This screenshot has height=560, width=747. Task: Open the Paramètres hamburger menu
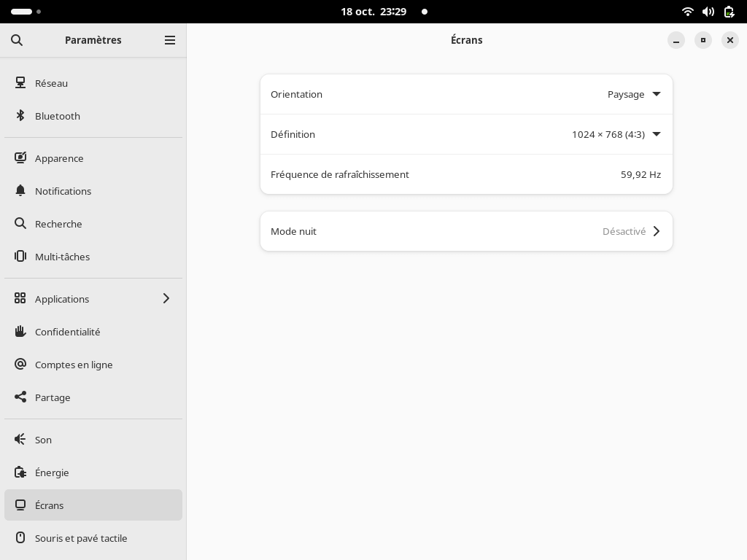170,40
